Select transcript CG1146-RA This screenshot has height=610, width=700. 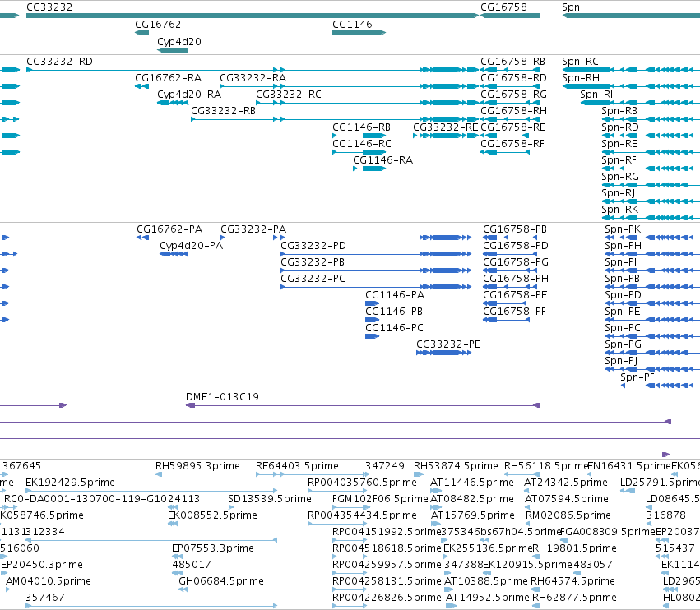click(x=382, y=160)
